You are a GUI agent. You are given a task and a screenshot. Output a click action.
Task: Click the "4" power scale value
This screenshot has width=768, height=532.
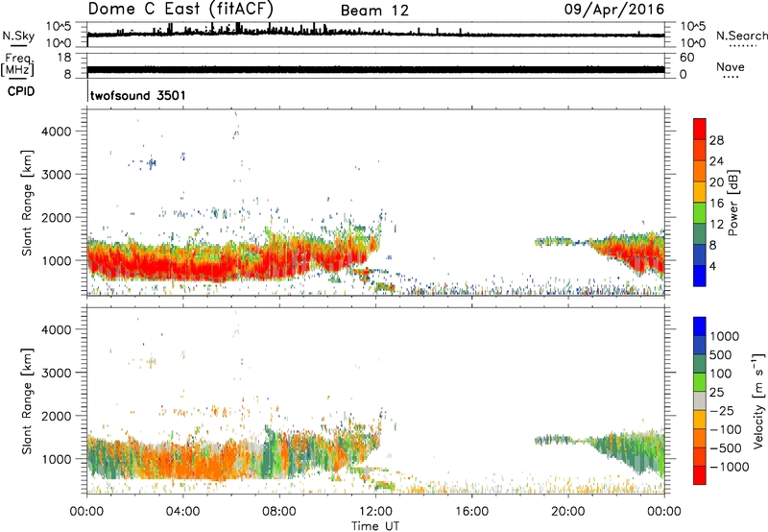pyautogui.click(x=713, y=266)
